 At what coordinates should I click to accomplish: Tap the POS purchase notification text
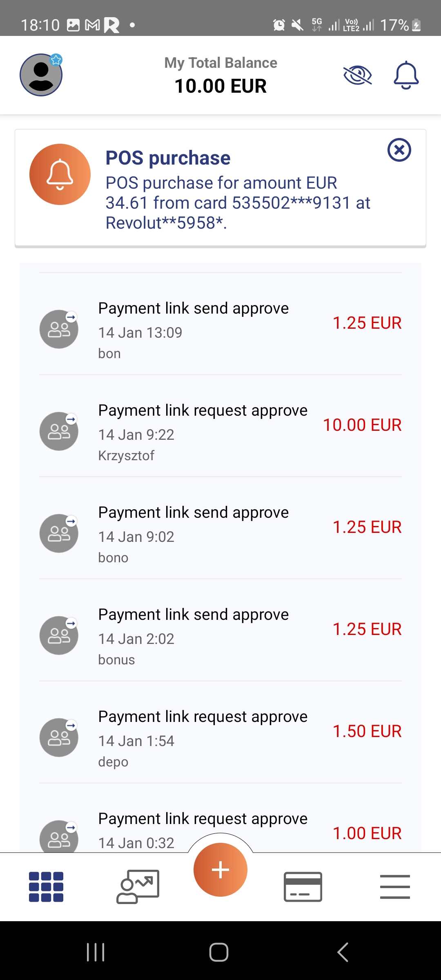click(x=237, y=203)
